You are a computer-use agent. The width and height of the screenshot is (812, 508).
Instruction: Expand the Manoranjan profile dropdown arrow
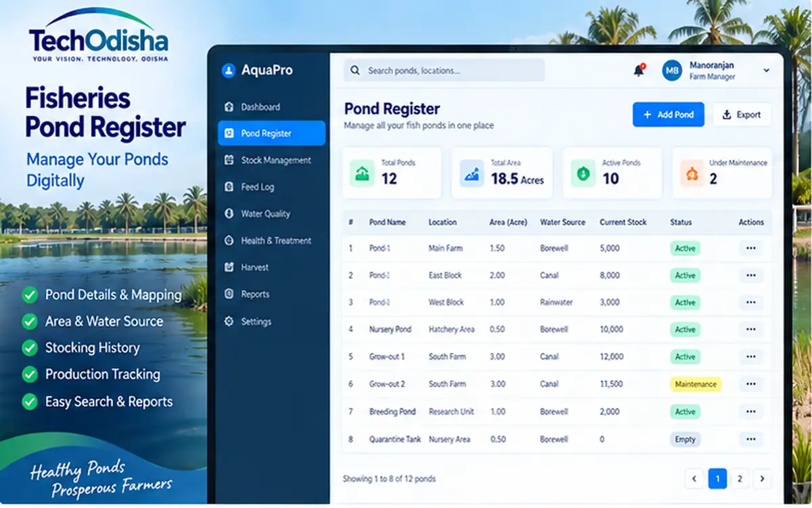point(766,70)
